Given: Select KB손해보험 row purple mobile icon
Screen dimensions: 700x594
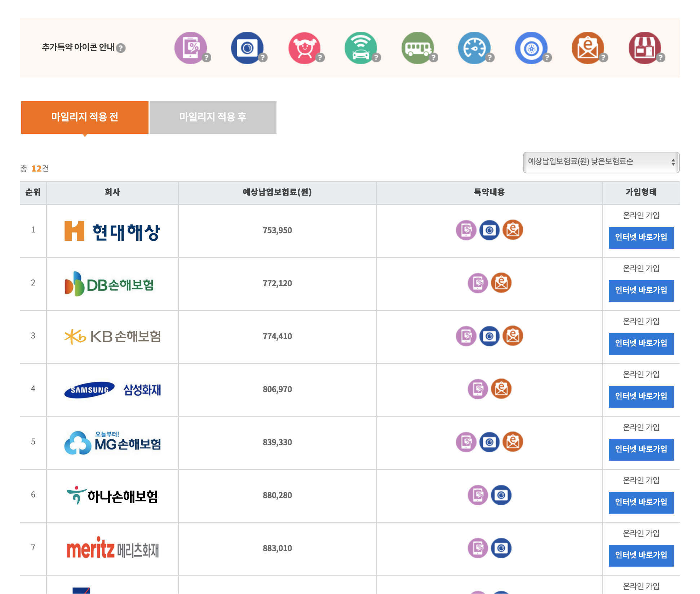Looking at the screenshot, I should (466, 336).
